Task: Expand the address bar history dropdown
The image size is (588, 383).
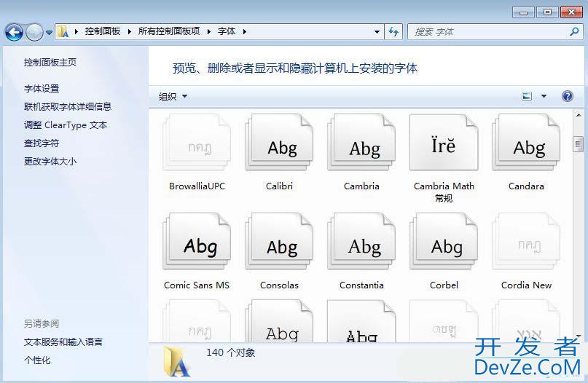Action: coord(377,32)
